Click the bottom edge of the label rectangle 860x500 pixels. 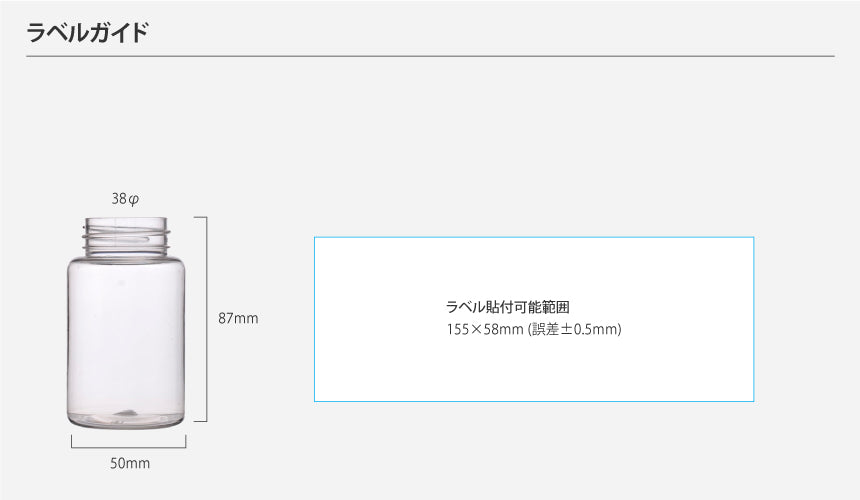coord(534,401)
